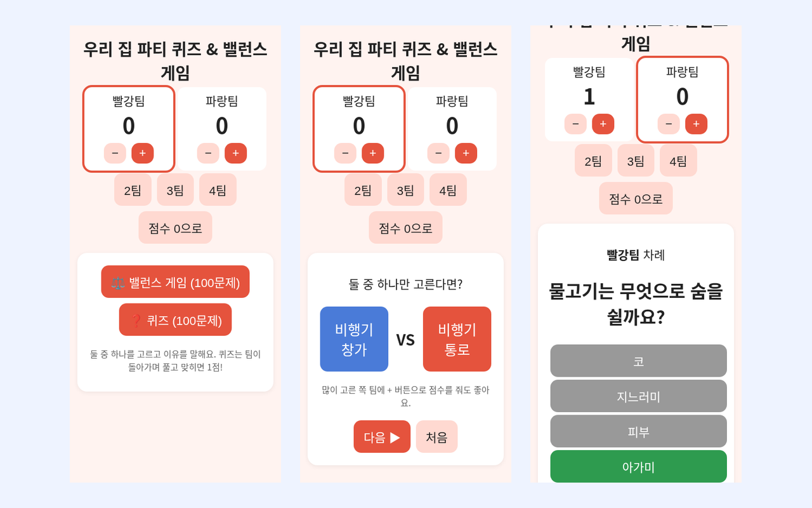Go to next question with 다음 ▶
The width and height of the screenshot is (812, 508).
(x=382, y=437)
